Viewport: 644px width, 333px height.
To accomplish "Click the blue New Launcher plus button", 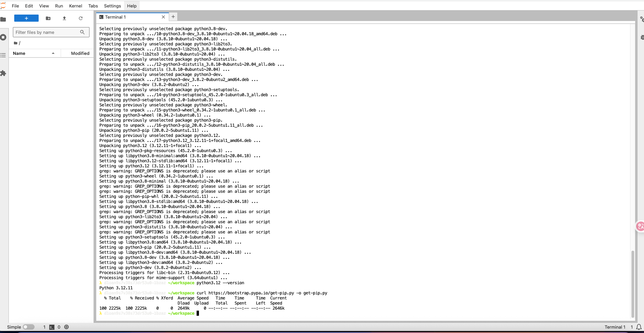I will [26, 18].
